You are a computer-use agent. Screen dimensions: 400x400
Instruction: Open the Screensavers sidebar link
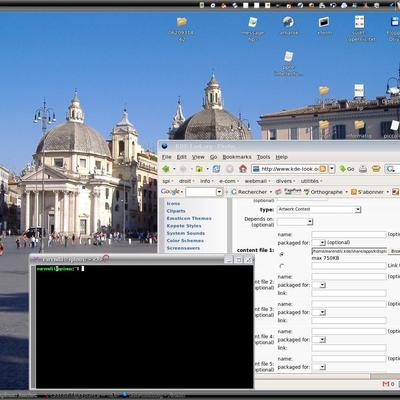coord(183,248)
